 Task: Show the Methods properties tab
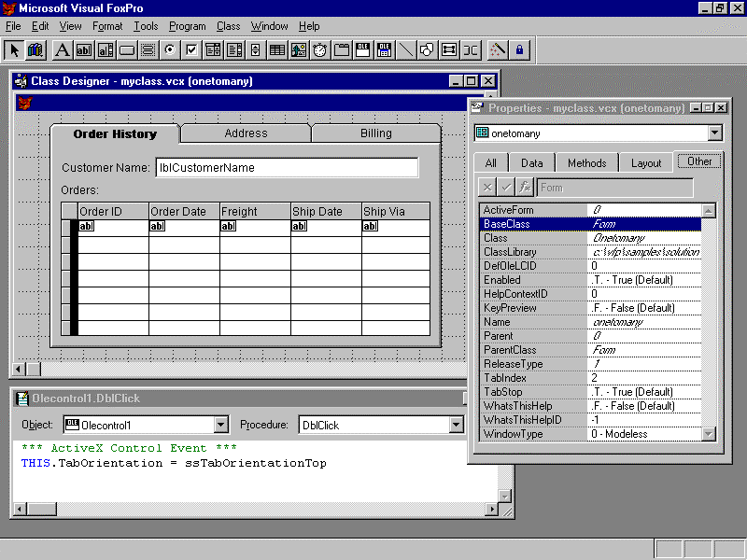[587, 162]
